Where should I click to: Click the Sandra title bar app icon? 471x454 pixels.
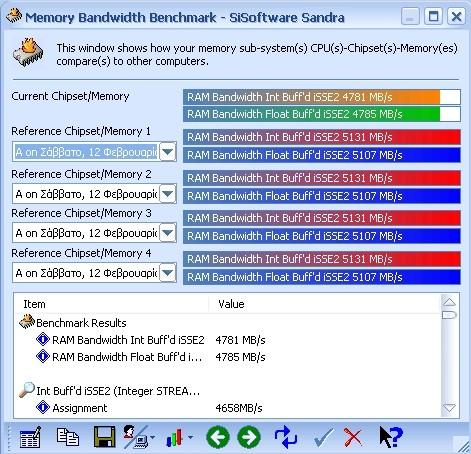click(14, 16)
